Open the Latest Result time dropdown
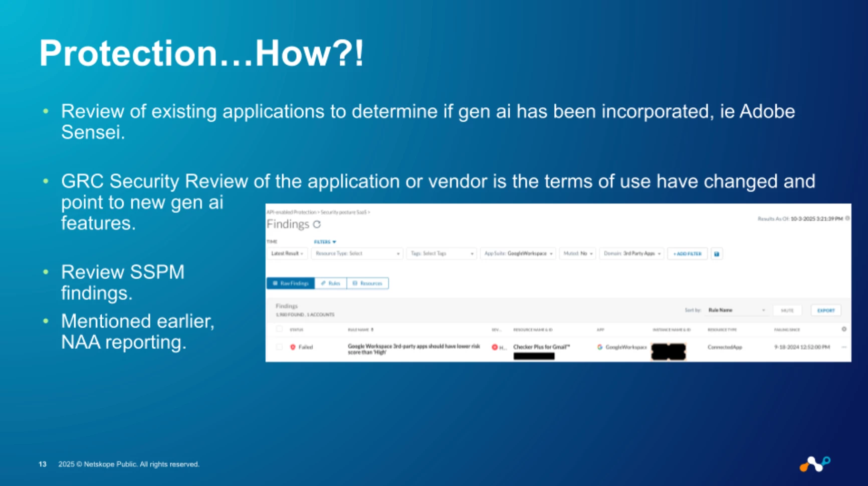This screenshot has height=486, width=868. point(287,254)
